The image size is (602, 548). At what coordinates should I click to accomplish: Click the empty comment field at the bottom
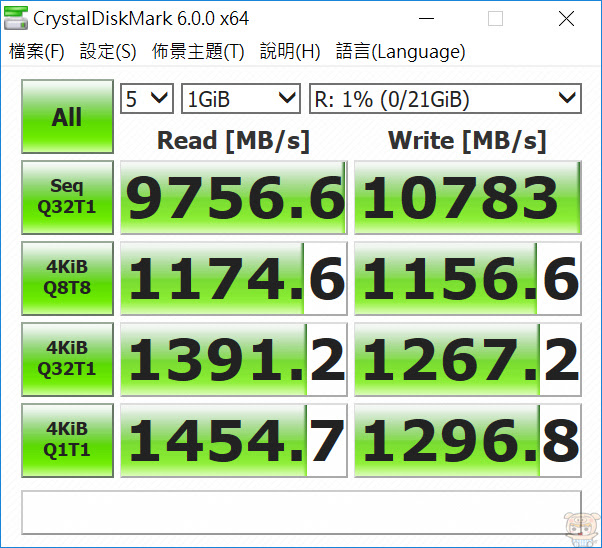[301, 512]
